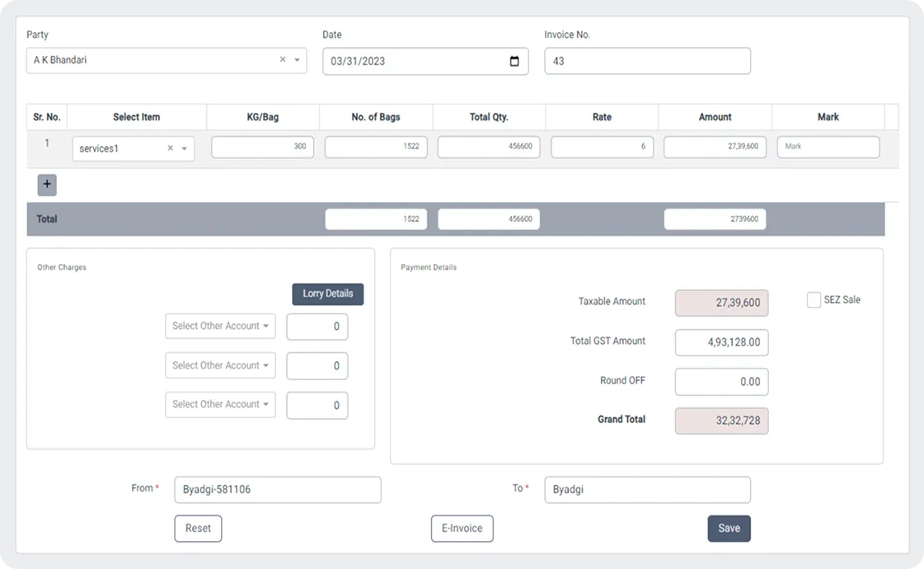The width and height of the screenshot is (924, 569).
Task: Click the KG/Bag field with 300
Action: tap(262, 147)
